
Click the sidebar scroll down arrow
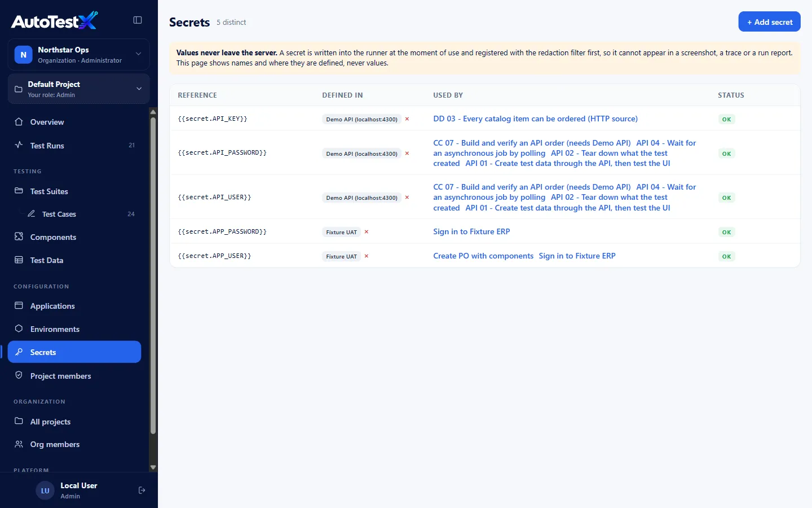(x=153, y=467)
